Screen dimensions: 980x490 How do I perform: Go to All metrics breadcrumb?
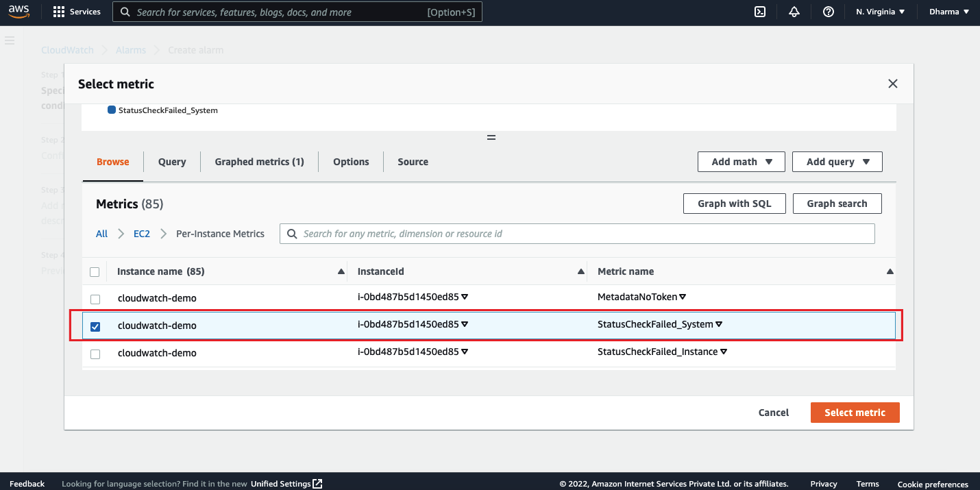[101, 234]
